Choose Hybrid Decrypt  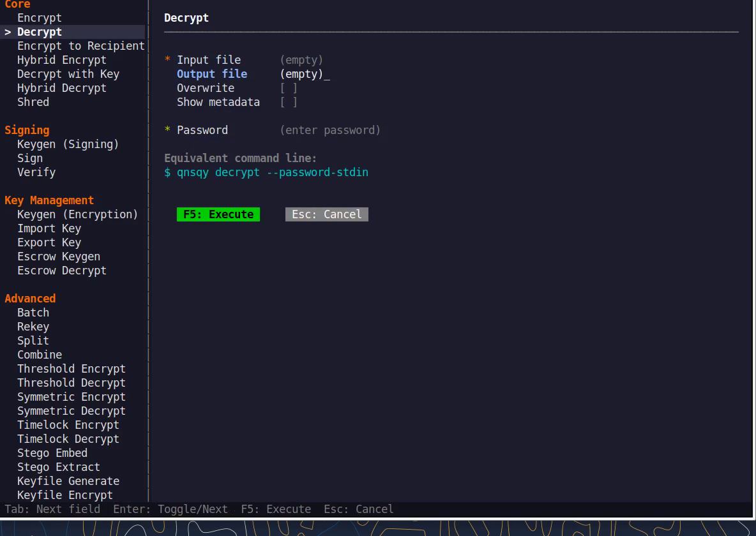[62, 87]
